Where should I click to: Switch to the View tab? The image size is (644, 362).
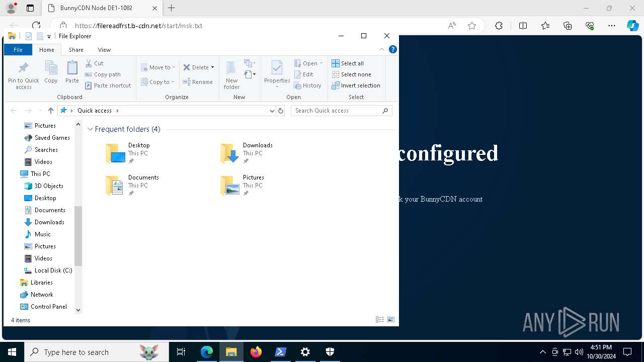click(104, 50)
